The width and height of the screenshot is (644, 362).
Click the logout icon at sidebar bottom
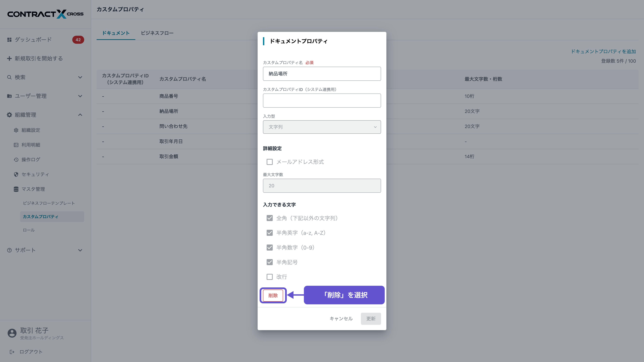click(12, 352)
